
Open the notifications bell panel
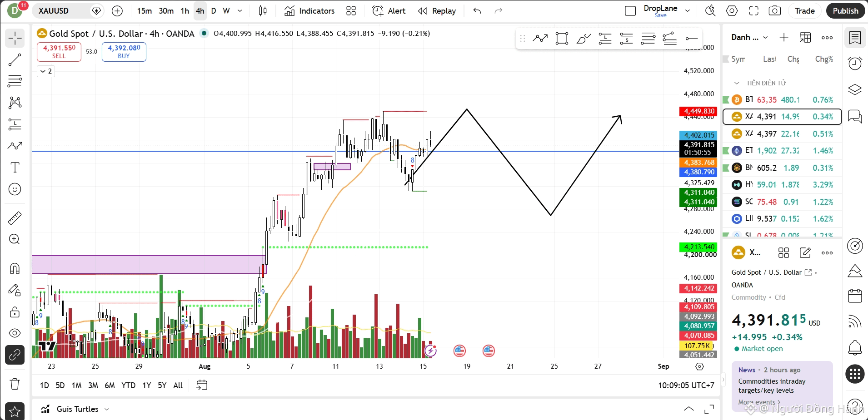tap(855, 348)
